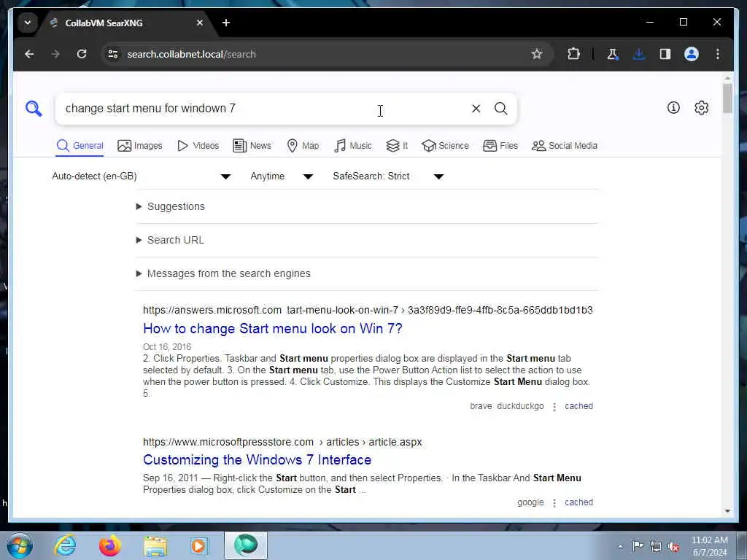Open Chrome three-dot menu
This screenshot has height=560, width=747.
pyautogui.click(x=718, y=54)
